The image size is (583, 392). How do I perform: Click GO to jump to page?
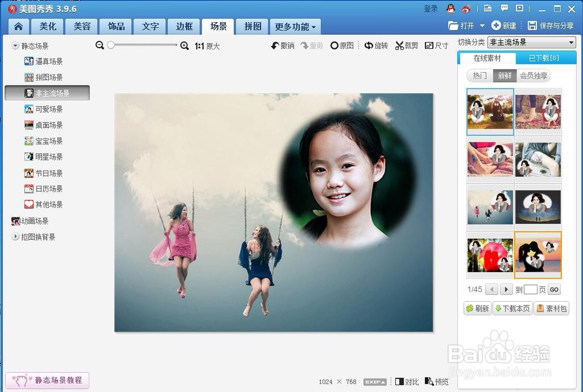pos(554,289)
